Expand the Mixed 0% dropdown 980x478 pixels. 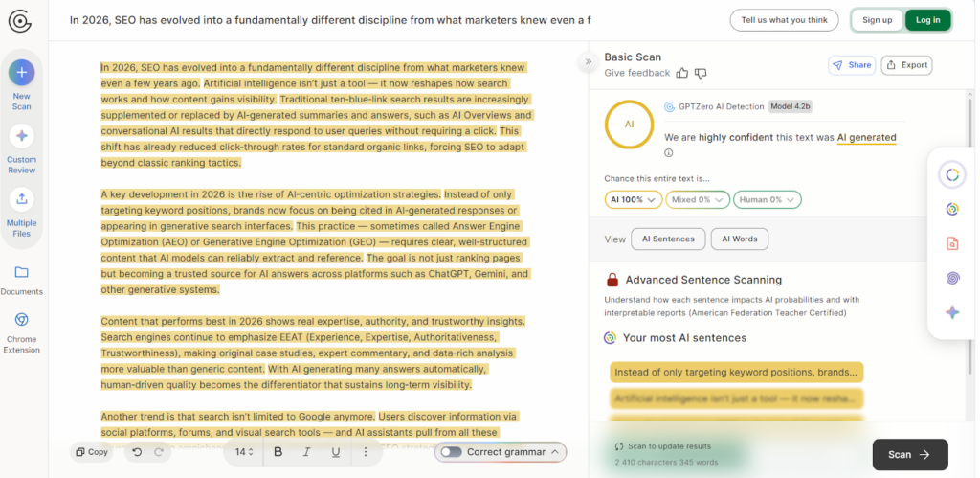[x=698, y=199]
